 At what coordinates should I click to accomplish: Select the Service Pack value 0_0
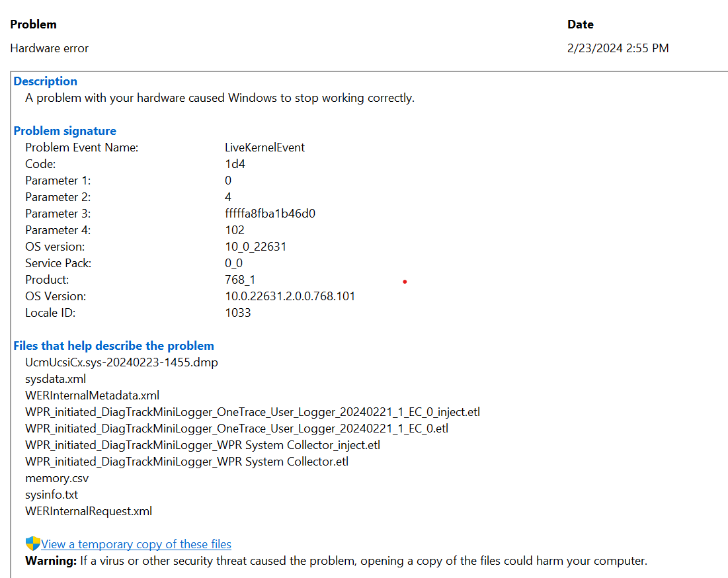point(233,263)
